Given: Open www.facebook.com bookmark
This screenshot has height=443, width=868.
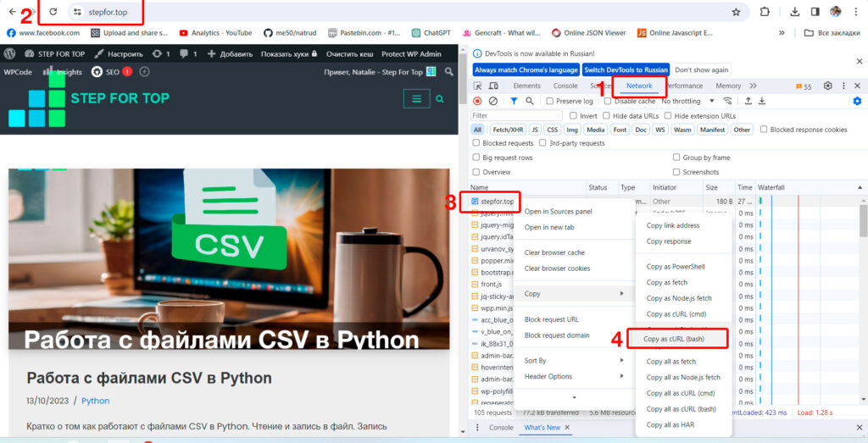Looking at the screenshot, I should click(x=43, y=33).
